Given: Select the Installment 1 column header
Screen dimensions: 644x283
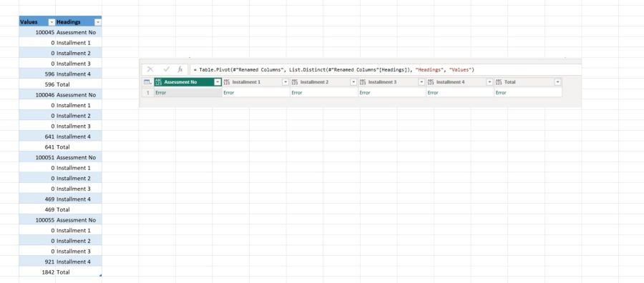Looking at the screenshot, I should coord(256,82).
